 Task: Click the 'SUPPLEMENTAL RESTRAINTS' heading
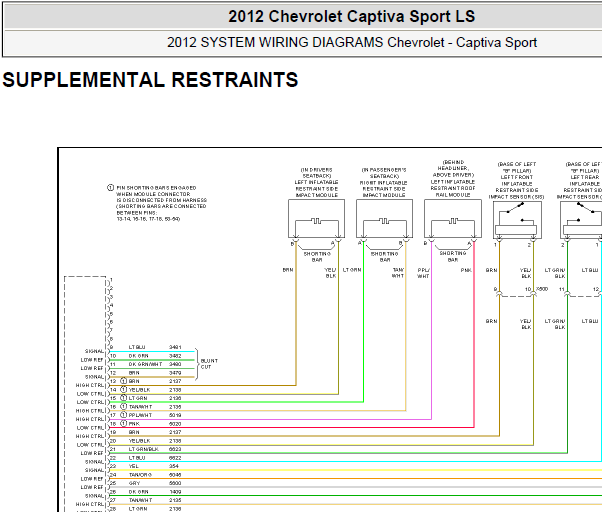tap(150, 80)
